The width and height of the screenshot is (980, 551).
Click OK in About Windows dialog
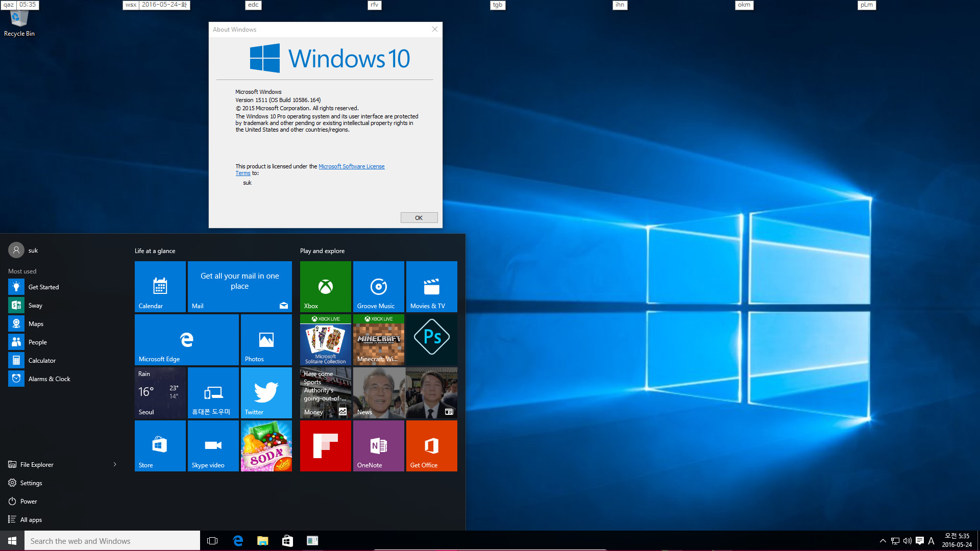click(419, 218)
